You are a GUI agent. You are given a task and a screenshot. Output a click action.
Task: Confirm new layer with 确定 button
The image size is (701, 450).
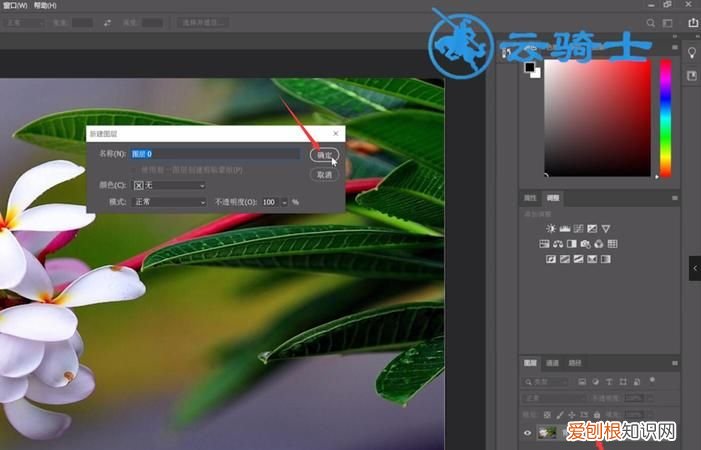coord(325,155)
